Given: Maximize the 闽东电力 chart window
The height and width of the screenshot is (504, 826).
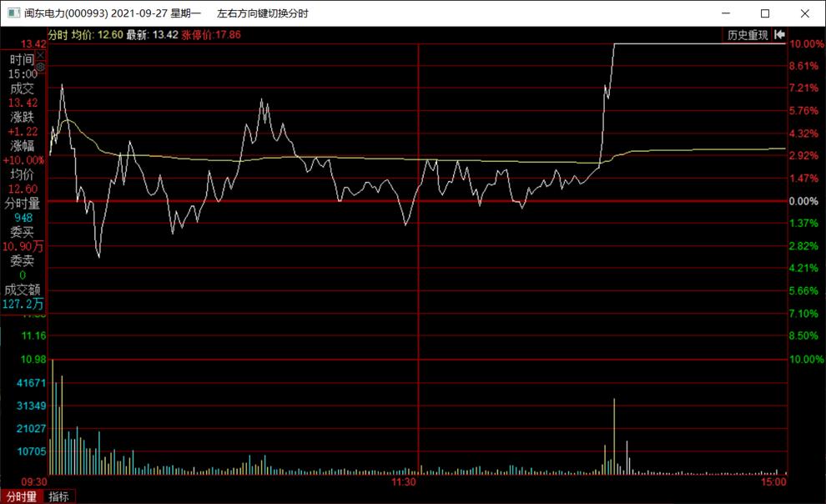Looking at the screenshot, I should coord(765,13).
